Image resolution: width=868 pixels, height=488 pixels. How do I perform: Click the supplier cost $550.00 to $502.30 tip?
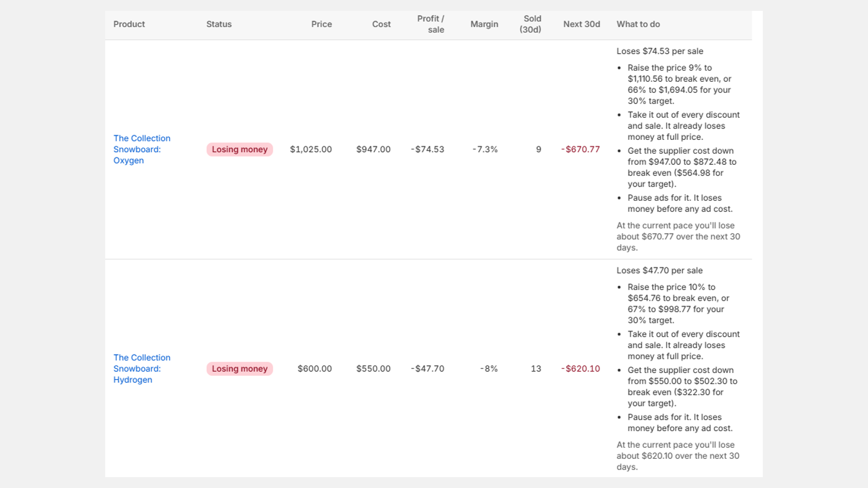(682, 387)
